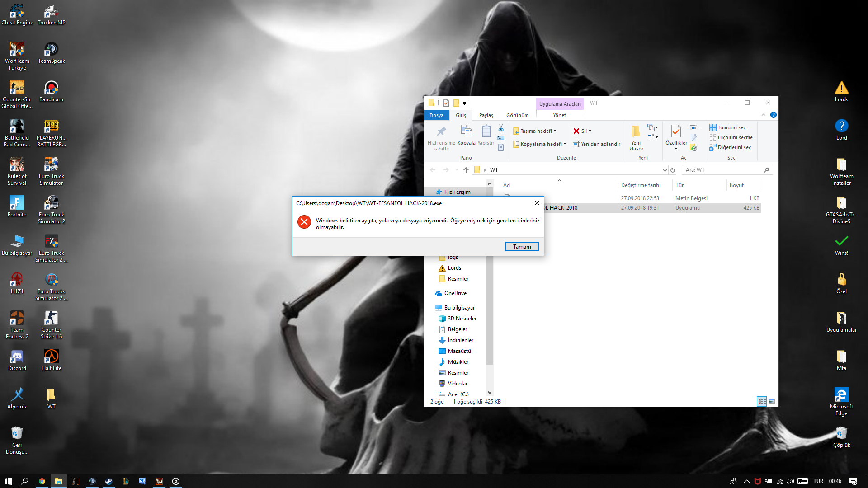The height and width of the screenshot is (488, 868).
Task: Click the History icon in Aç group
Action: pyautogui.click(x=693, y=148)
